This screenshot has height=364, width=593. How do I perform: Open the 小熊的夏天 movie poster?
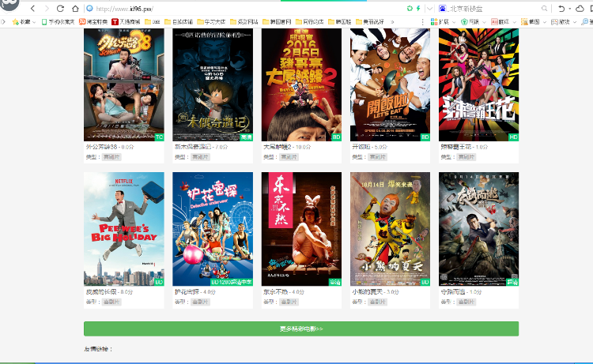pos(390,229)
